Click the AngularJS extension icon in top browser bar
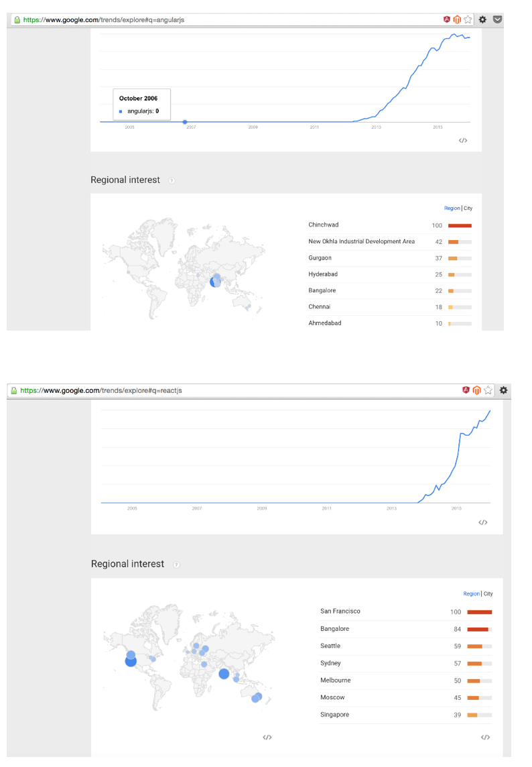The height and width of the screenshot is (767, 532). 446,19
